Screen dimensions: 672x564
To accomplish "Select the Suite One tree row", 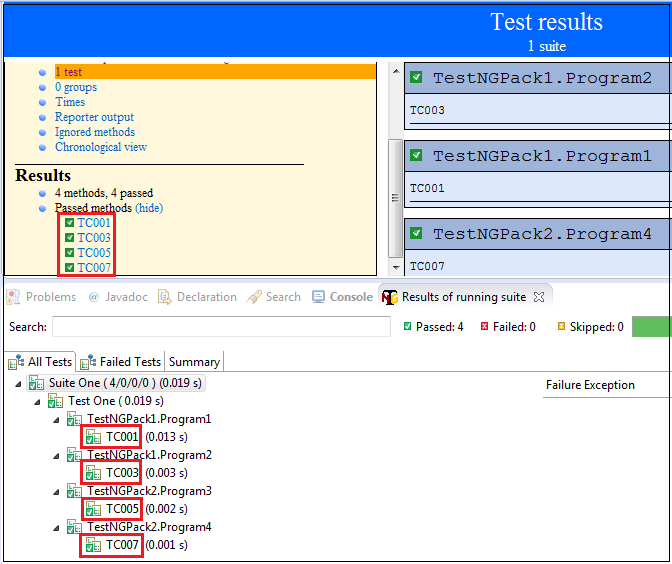I will click(116, 383).
